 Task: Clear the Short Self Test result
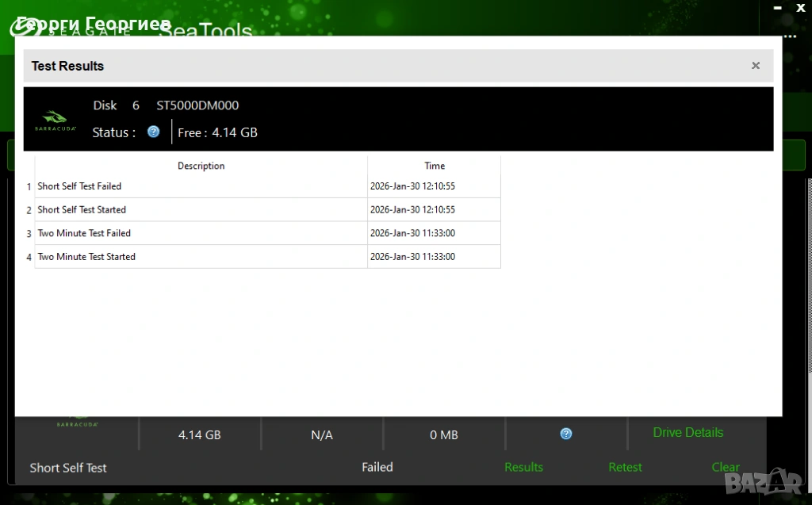pos(725,468)
